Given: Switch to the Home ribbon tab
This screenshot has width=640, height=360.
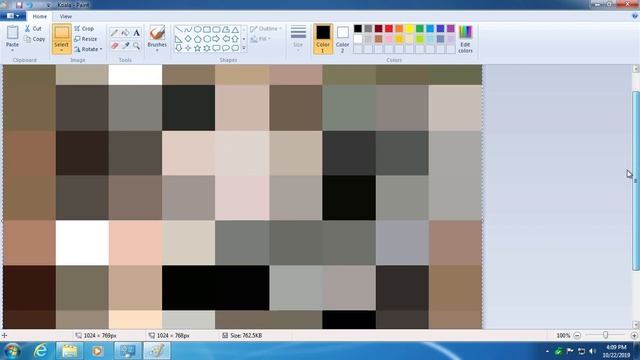Looking at the screenshot, I should 40,16.
